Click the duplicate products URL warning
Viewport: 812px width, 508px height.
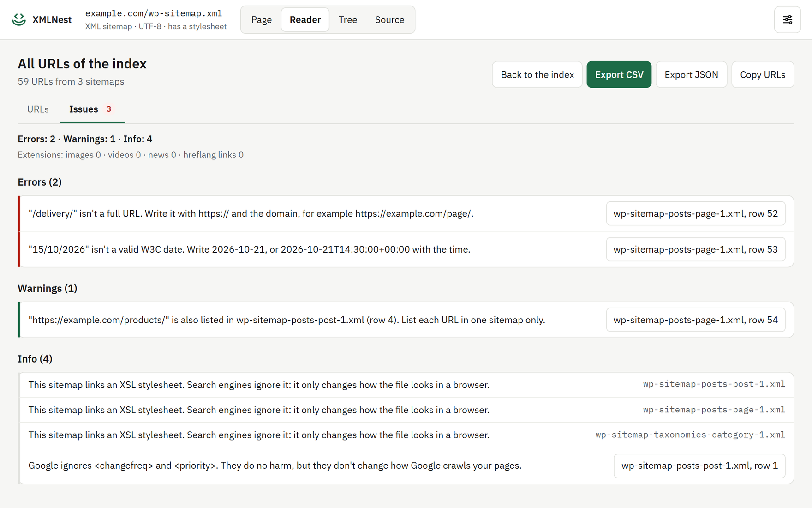pos(287,320)
